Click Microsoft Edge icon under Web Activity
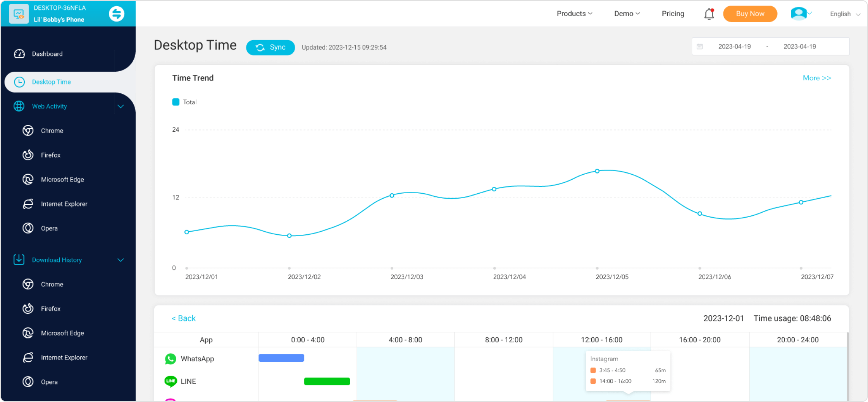868x402 pixels. (28, 179)
